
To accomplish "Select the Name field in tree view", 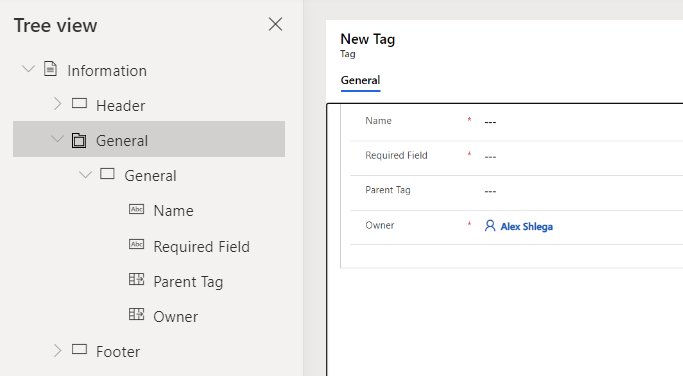I will pyautogui.click(x=173, y=211).
